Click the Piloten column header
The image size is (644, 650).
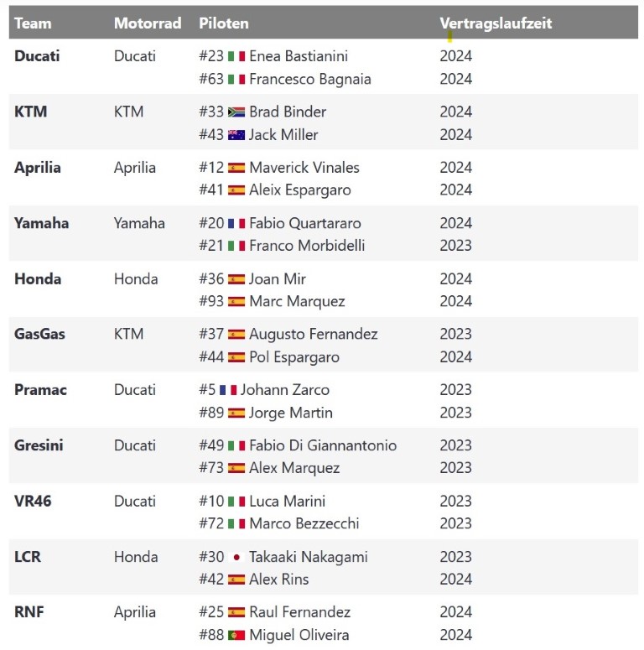224,23
